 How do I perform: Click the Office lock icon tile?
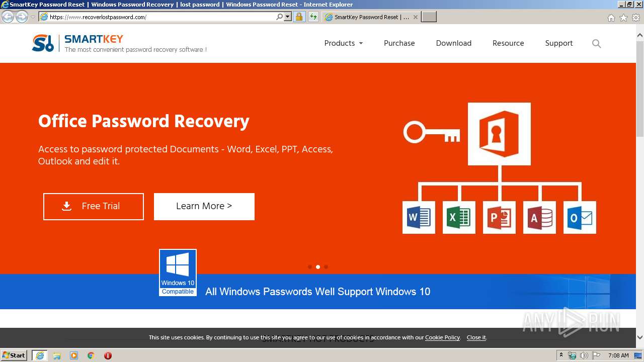coord(499,134)
